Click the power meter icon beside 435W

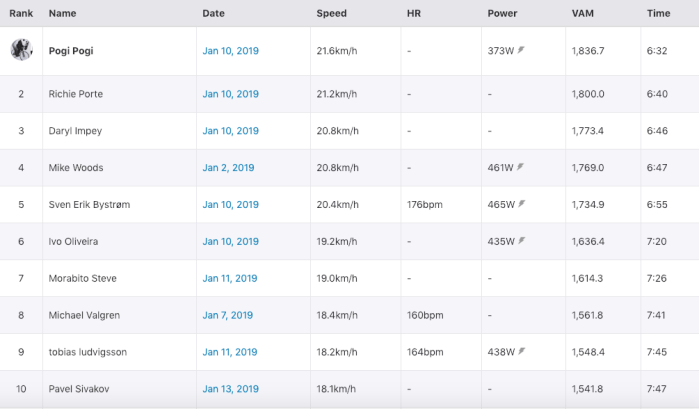pyautogui.click(x=521, y=241)
